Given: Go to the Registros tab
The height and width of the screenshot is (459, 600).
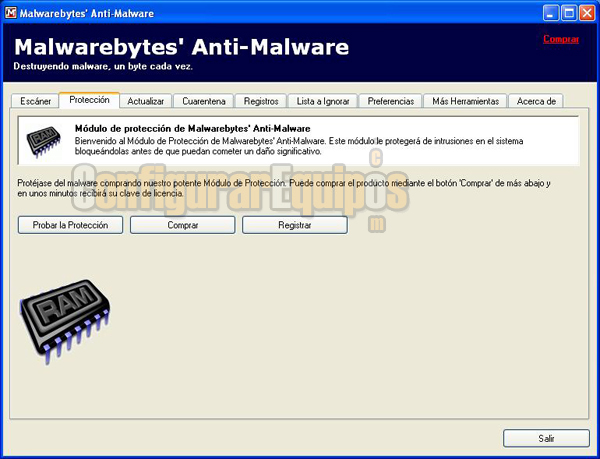Looking at the screenshot, I should pyautogui.click(x=261, y=101).
